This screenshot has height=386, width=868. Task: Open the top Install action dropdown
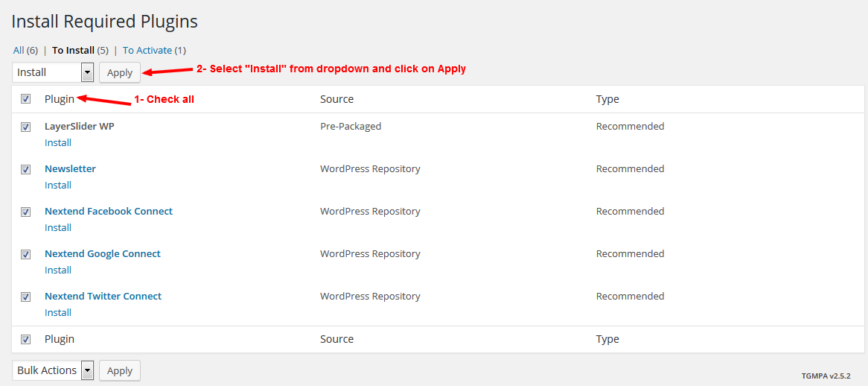click(53, 72)
